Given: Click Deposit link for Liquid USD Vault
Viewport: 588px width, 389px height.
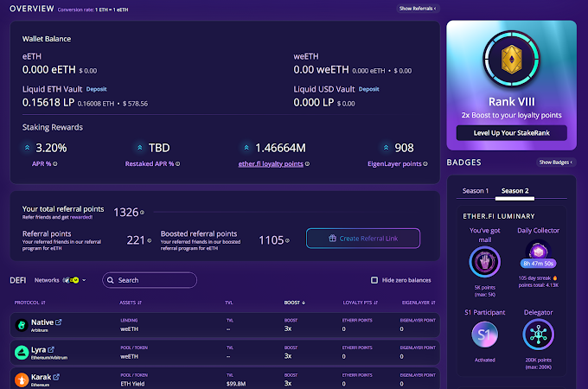Looking at the screenshot, I should (368, 89).
